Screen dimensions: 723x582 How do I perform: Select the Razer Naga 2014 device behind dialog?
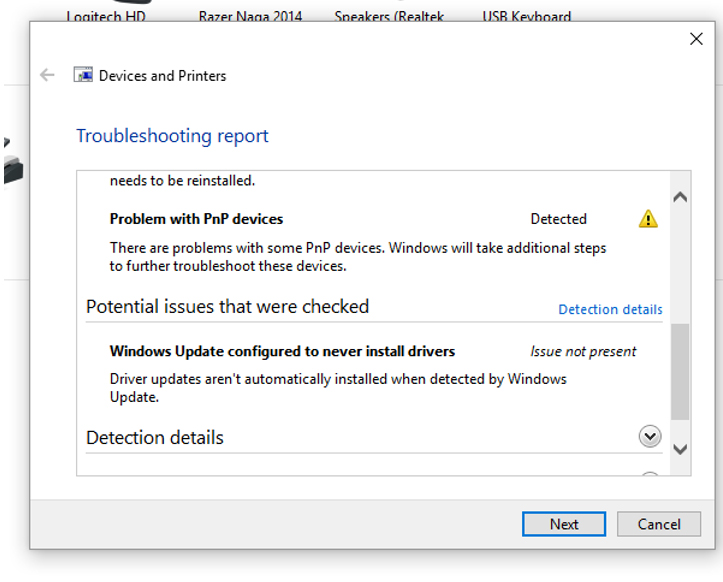click(250, 16)
